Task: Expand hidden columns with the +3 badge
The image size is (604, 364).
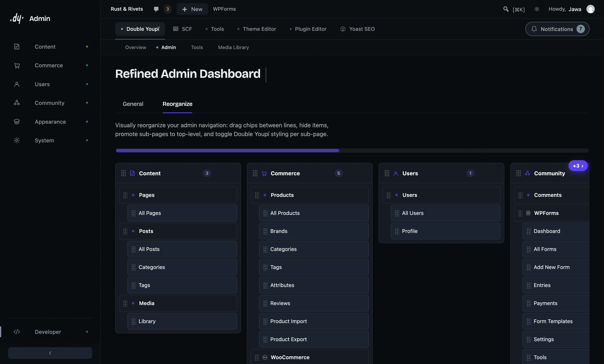Action: tap(578, 166)
